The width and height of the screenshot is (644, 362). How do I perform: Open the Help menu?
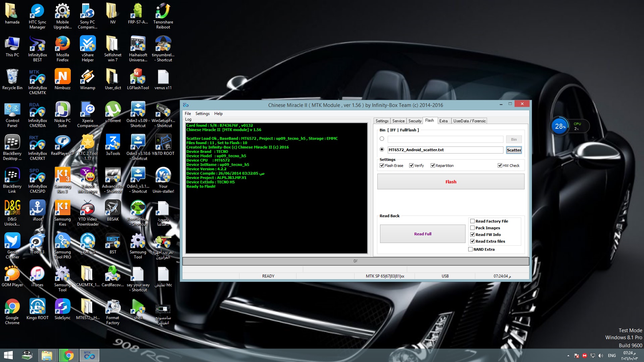tap(218, 114)
